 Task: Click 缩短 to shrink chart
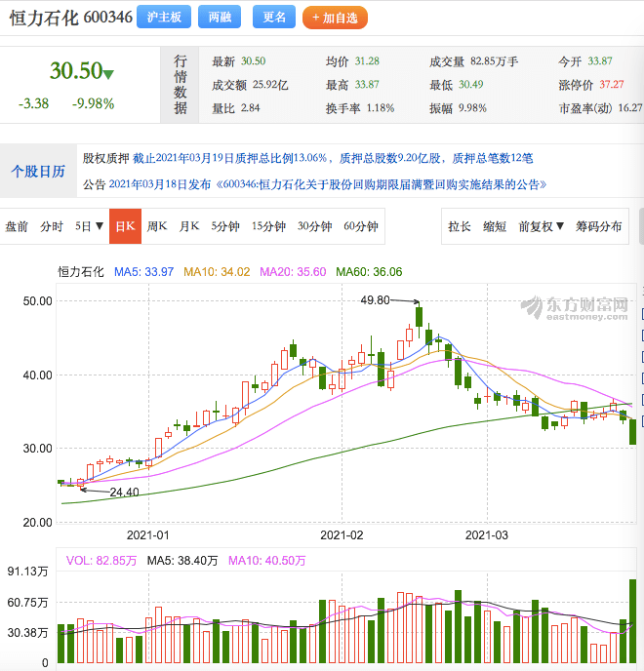pyautogui.click(x=495, y=226)
